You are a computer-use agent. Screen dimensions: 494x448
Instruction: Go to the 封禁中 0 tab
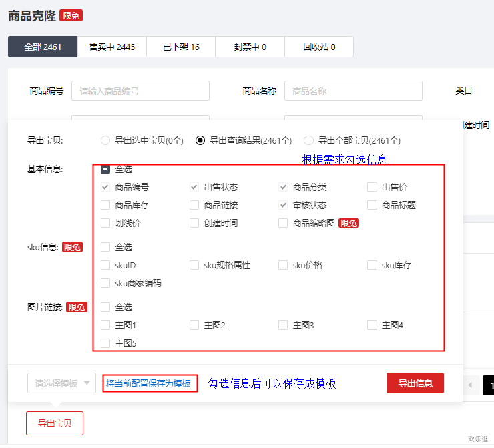250,47
